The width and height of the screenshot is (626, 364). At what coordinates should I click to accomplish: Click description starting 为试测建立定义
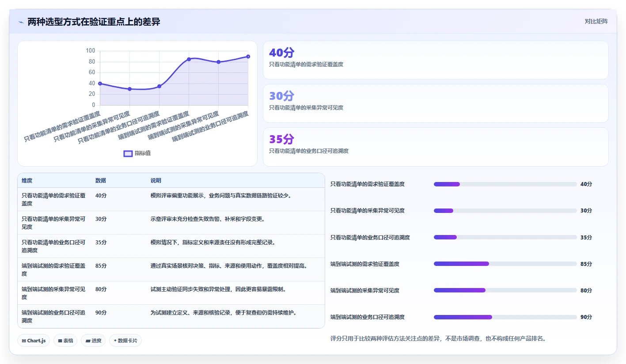pyautogui.click(x=224, y=313)
